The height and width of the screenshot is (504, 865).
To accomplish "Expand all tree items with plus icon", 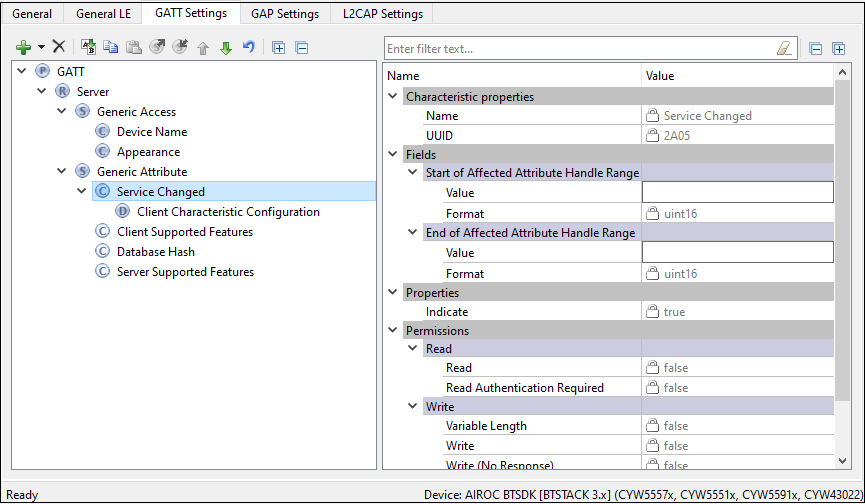I will point(279,47).
